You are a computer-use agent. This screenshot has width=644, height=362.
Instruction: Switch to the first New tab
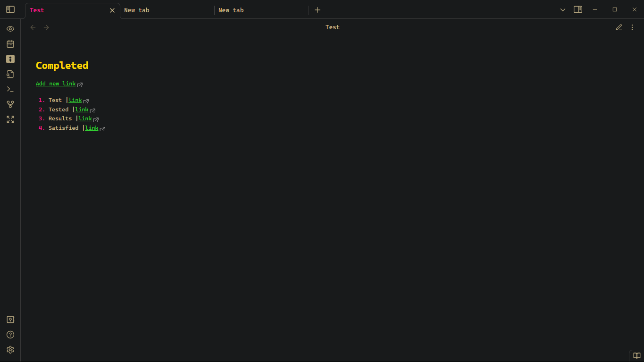click(167, 10)
